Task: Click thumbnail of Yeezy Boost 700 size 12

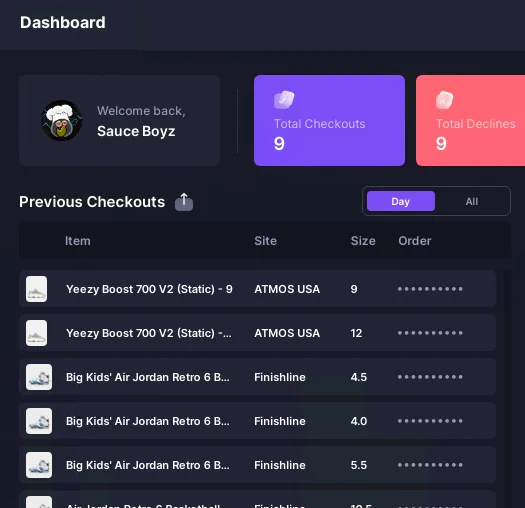Action: pos(36,333)
